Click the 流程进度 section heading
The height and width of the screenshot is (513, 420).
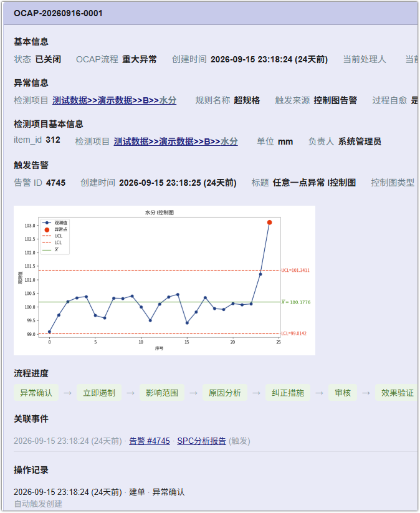(31, 373)
